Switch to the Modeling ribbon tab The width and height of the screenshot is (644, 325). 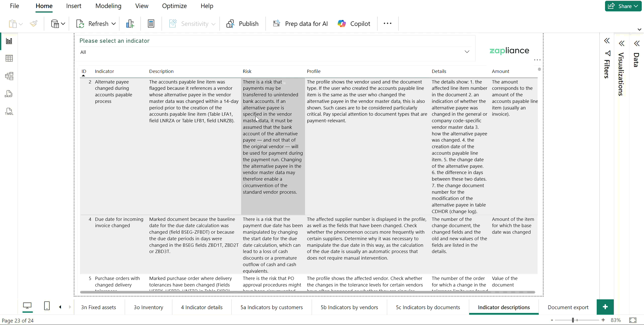point(108,6)
